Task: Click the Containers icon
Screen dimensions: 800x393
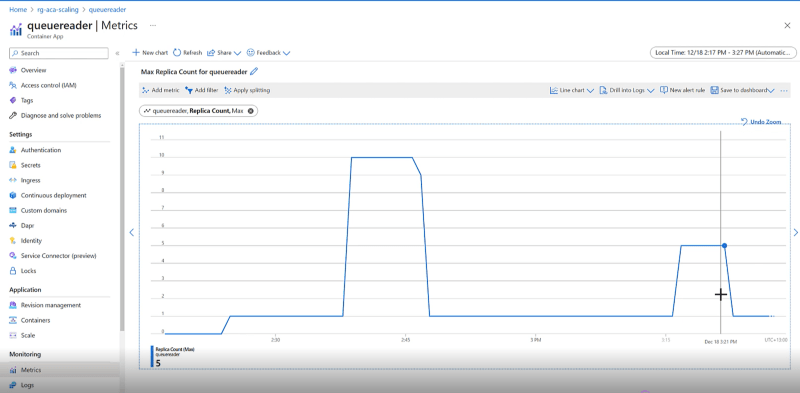Action: click(13, 321)
